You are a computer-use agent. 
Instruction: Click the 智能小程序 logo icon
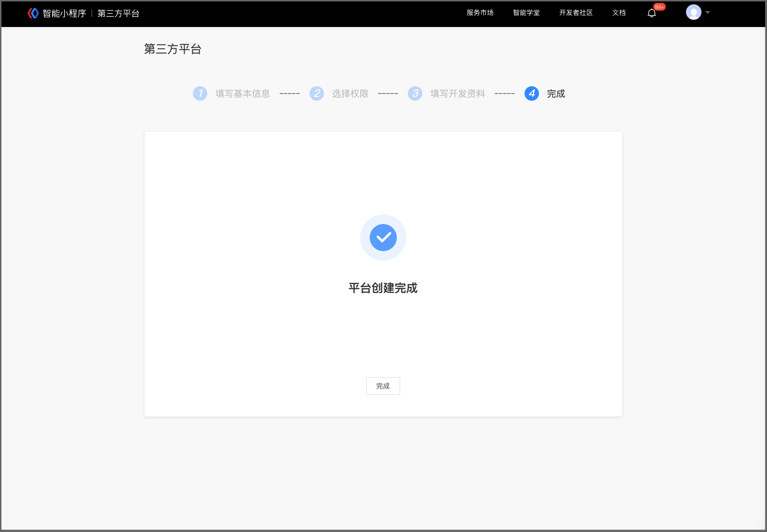33,13
